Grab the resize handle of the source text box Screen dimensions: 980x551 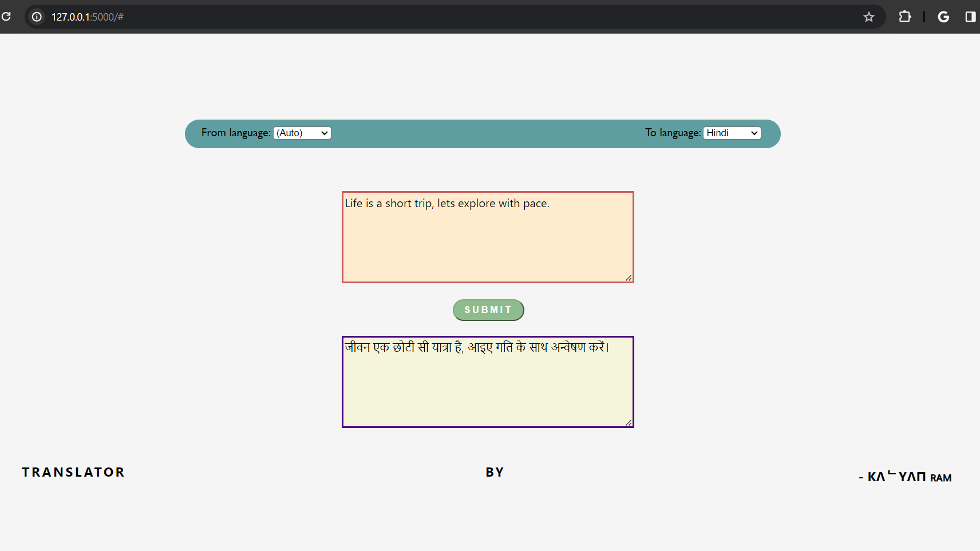pyautogui.click(x=629, y=278)
